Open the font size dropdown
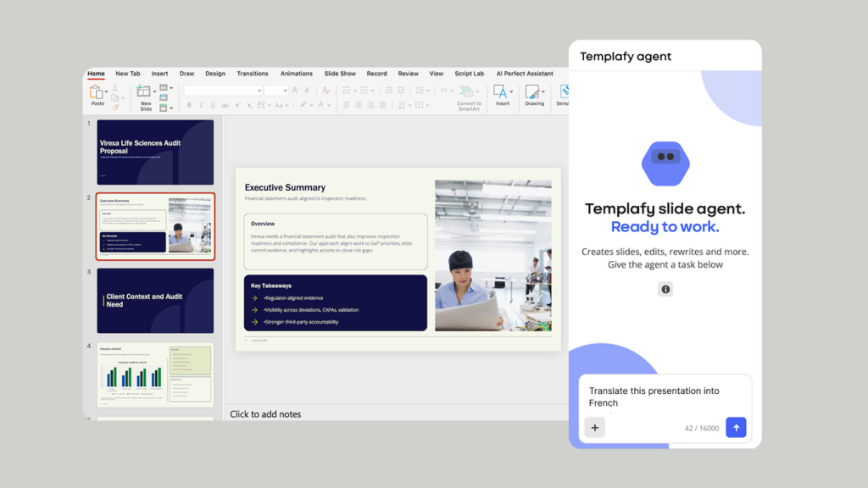The height and width of the screenshot is (488, 868). point(285,91)
